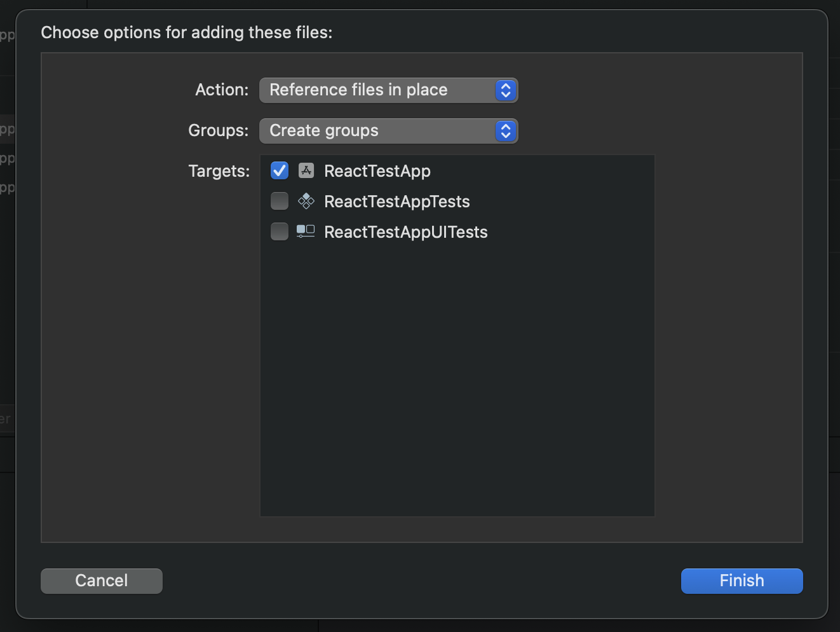Select the ReactTestAppTests row label
840x632 pixels.
397,202
